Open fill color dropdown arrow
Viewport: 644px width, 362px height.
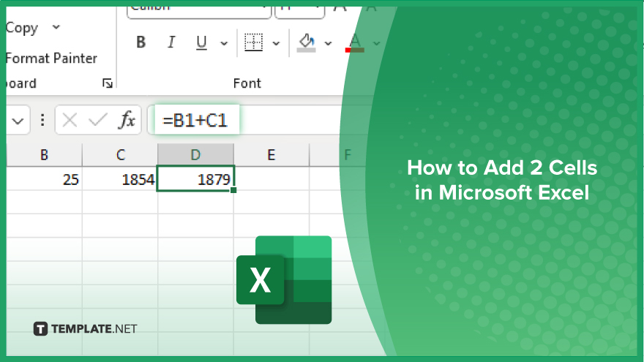click(x=328, y=43)
